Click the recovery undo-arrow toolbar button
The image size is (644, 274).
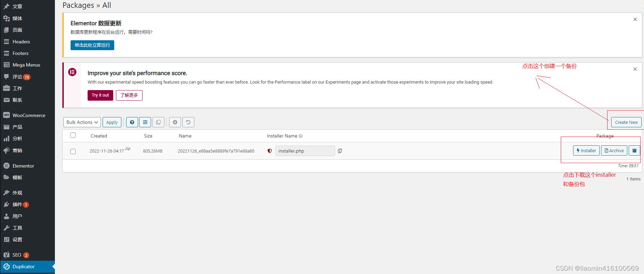188,122
